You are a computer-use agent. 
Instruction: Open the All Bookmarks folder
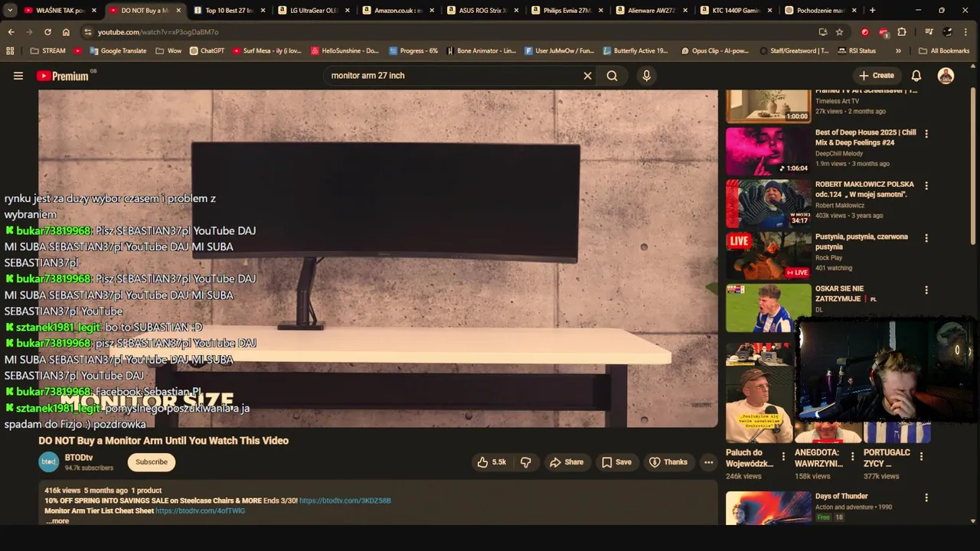[944, 51]
